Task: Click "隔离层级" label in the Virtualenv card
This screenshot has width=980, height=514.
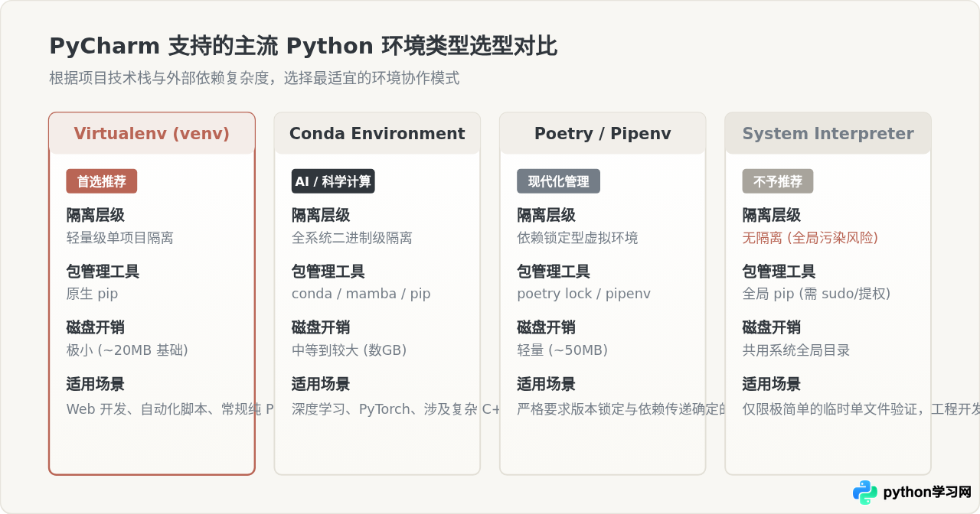Action: click(x=96, y=216)
